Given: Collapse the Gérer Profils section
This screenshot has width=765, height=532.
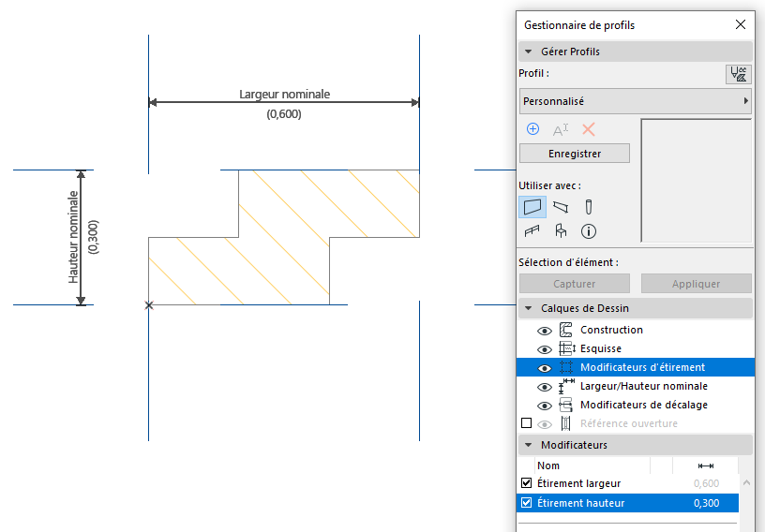Looking at the screenshot, I should [x=529, y=52].
